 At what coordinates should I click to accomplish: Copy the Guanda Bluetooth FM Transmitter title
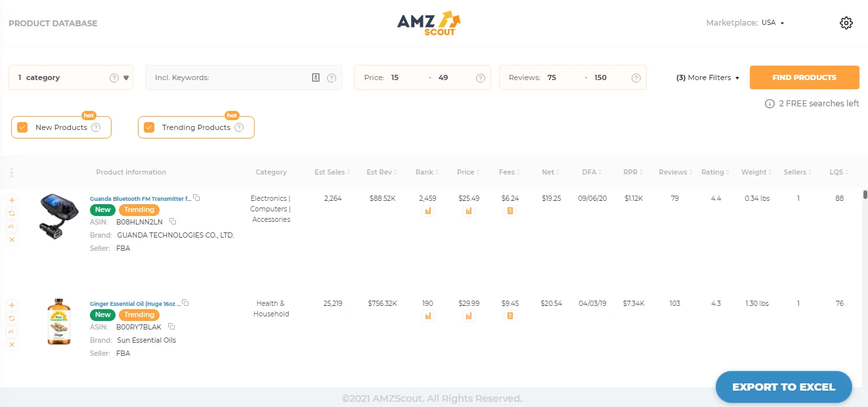point(197,198)
